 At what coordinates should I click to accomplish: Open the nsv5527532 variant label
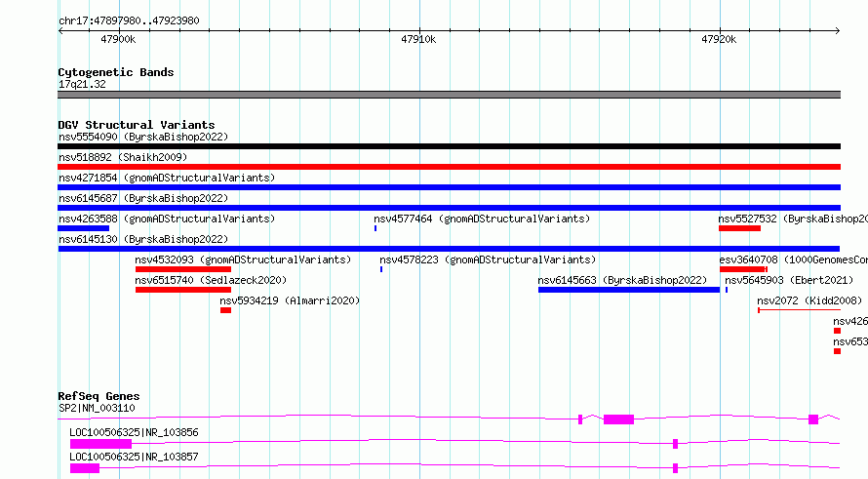tap(793, 219)
